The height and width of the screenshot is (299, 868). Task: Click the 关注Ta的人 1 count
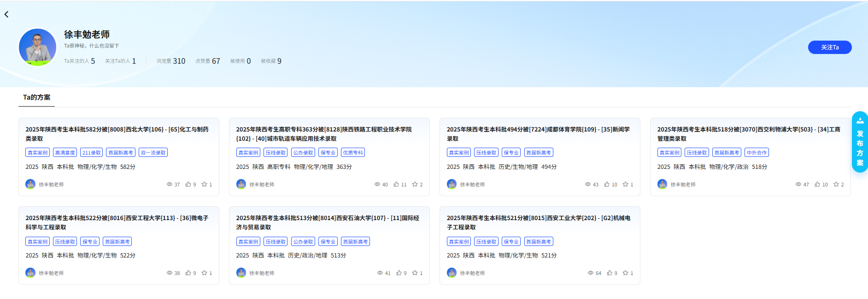120,61
